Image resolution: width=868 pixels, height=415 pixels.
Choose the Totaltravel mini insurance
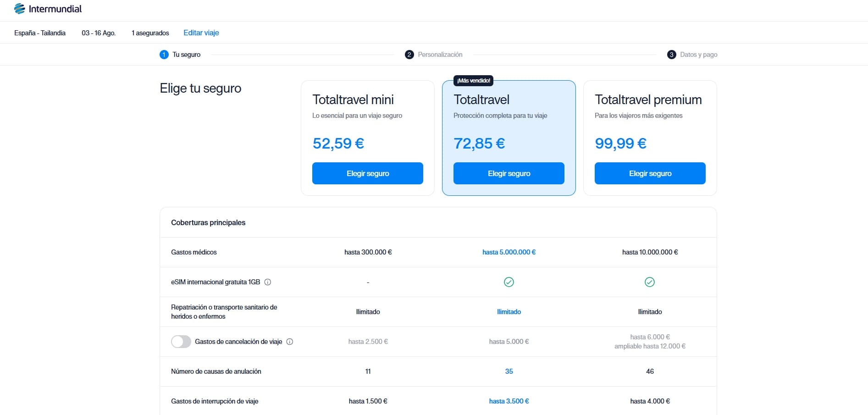coord(368,173)
